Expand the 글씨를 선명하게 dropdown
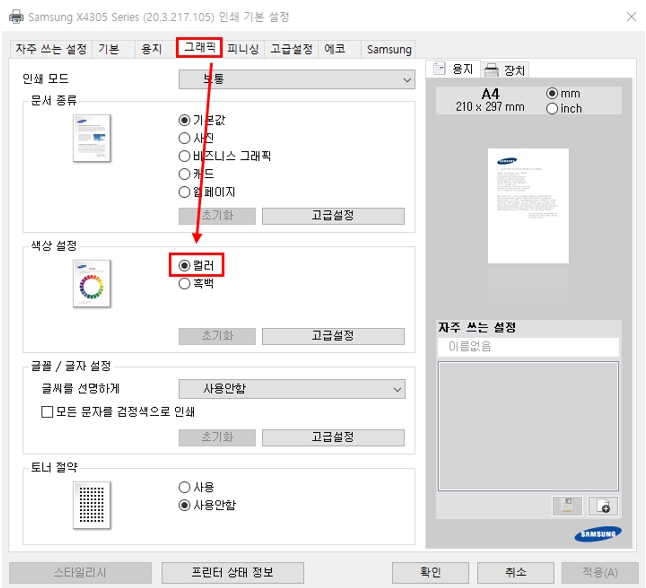 pyautogui.click(x=292, y=389)
